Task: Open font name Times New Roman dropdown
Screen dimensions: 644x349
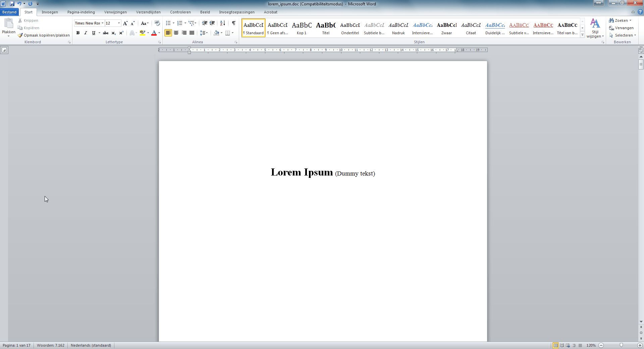Action: coord(102,23)
